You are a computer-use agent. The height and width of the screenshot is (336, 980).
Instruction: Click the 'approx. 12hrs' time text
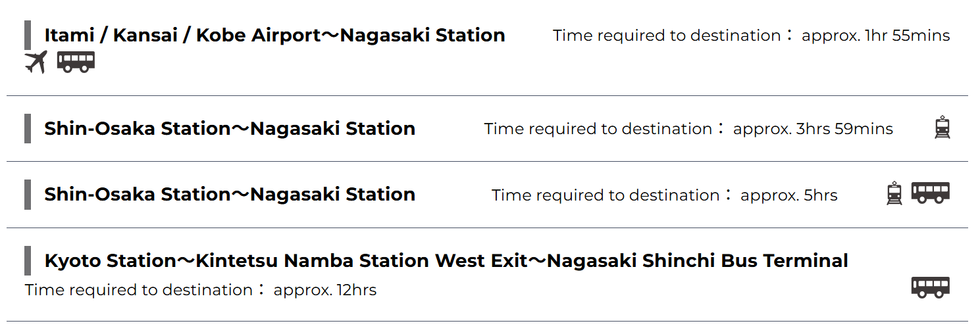(x=324, y=290)
